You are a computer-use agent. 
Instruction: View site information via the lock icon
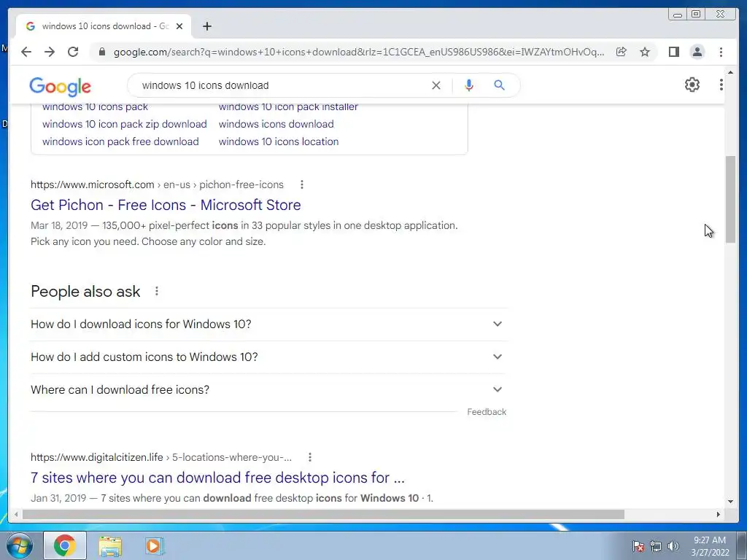point(102,52)
